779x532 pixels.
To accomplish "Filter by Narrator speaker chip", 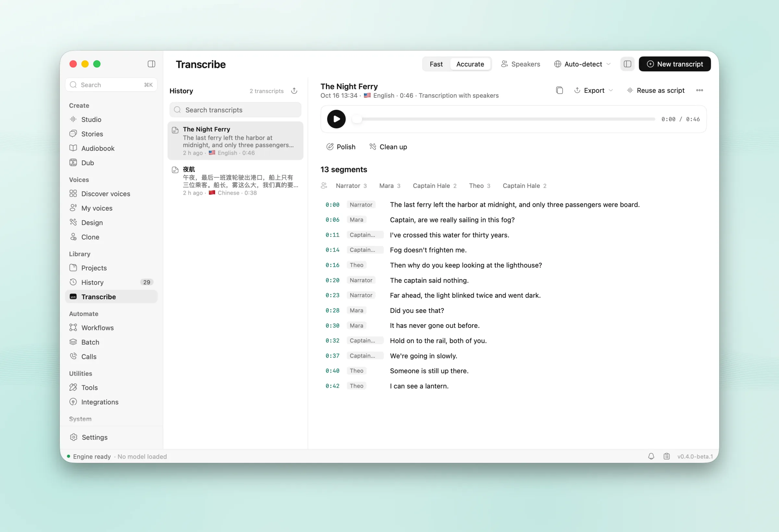I will [x=351, y=186].
